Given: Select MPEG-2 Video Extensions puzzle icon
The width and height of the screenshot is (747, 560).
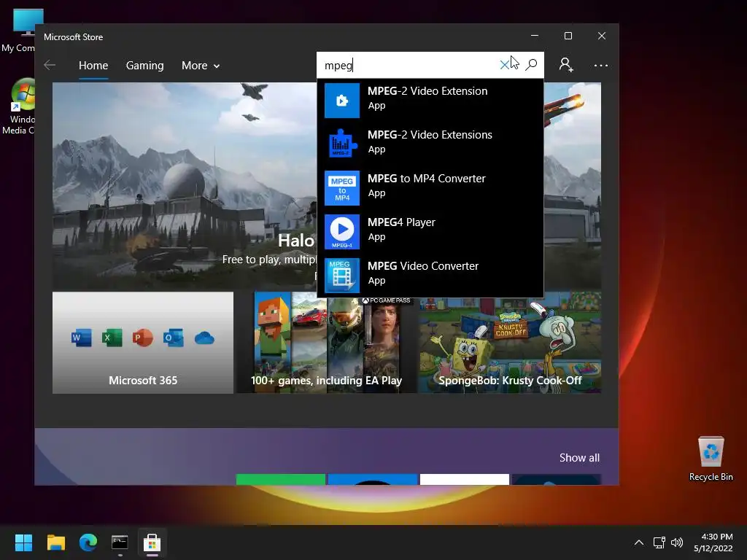Looking at the screenshot, I should click(x=342, y=144).
